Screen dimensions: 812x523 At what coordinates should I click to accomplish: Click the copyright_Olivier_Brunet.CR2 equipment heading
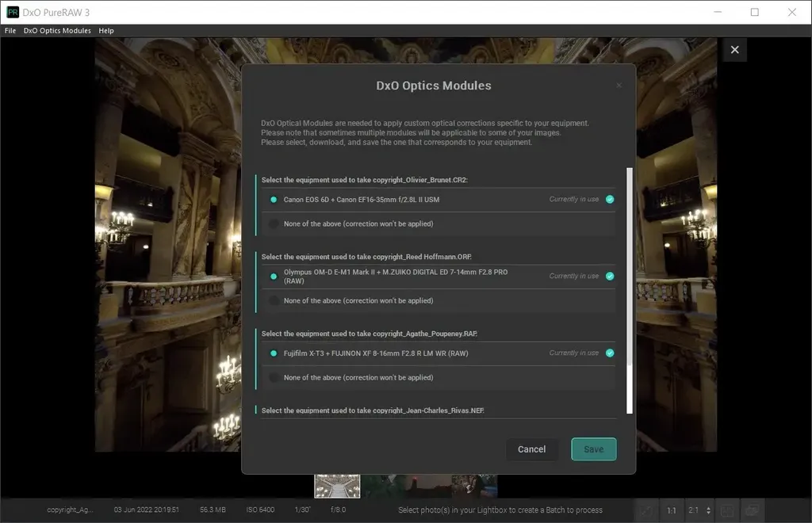point(364,180)
